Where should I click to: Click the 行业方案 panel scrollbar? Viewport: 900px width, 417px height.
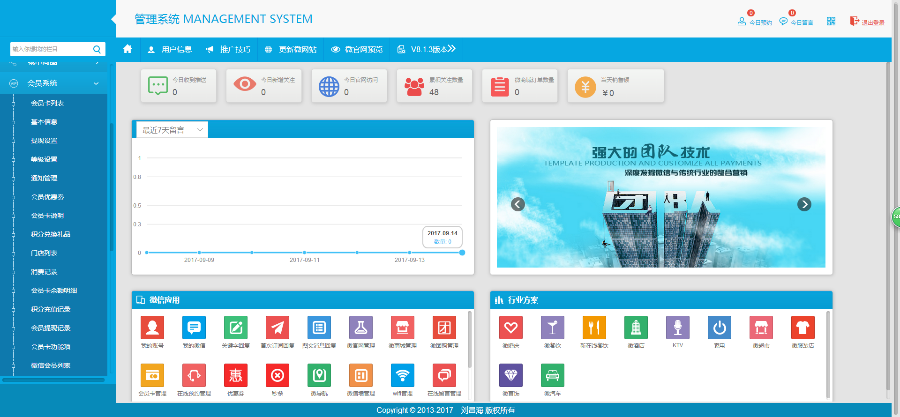(828, 354)
